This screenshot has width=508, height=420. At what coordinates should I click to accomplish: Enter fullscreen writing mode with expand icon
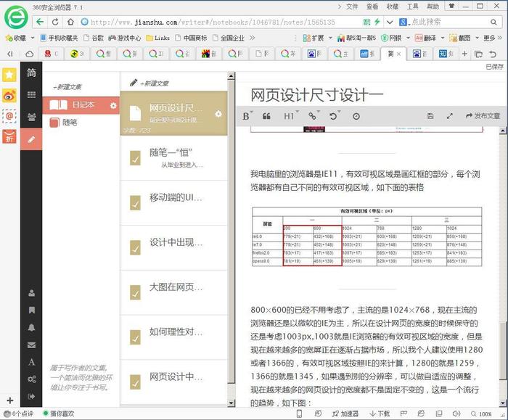coord(449,116)
